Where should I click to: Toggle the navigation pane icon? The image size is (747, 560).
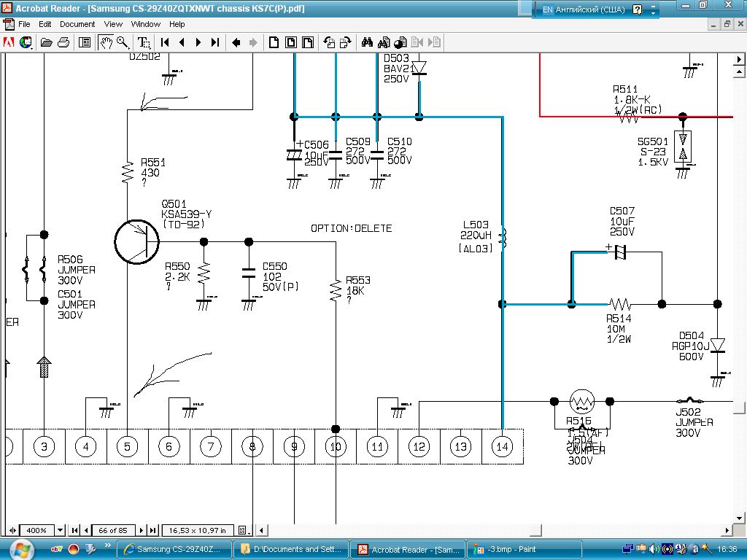click(85, 42)
